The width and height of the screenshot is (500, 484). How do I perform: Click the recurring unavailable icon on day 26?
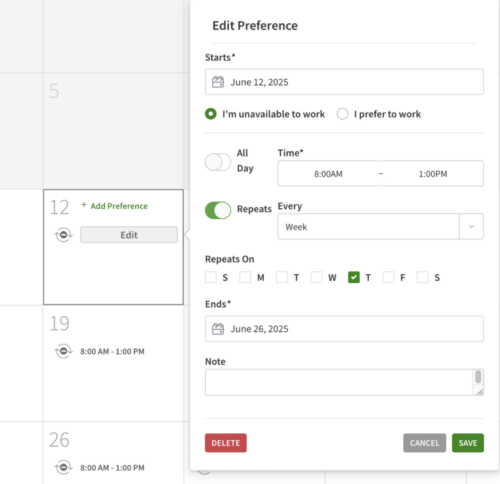[63, 467]
